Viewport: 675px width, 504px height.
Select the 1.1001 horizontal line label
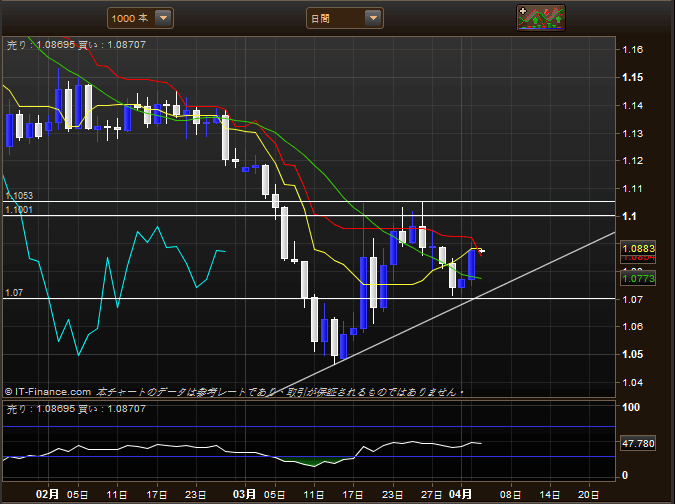coord(19,210)
